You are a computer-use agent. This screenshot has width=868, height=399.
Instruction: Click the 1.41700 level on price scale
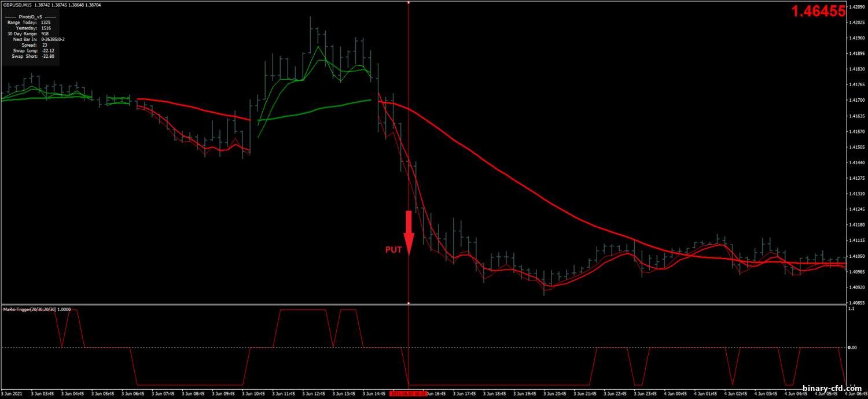point(856,100)
